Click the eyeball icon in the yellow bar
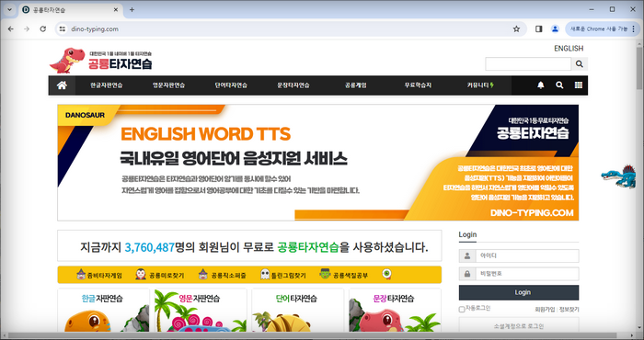 coord(386,275)
